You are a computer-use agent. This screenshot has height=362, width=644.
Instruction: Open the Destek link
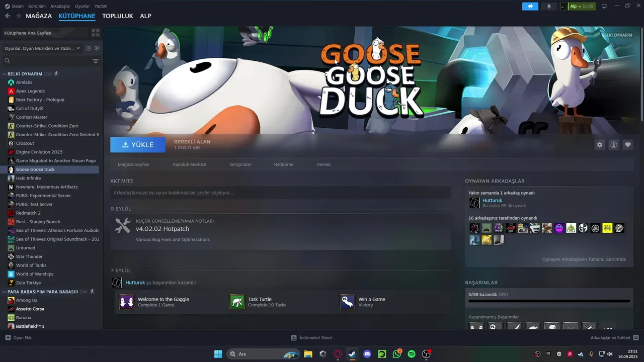[324, 164]
